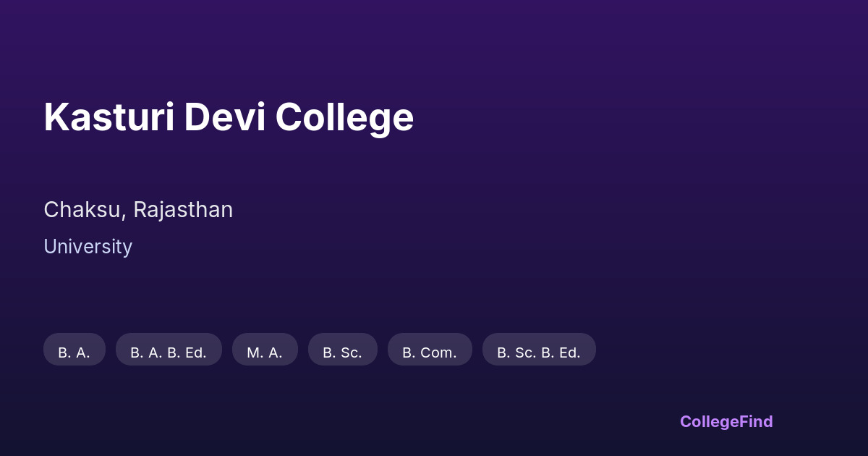Click the University type label
This screenshot has width=868, height=456.
pos(88,247)
